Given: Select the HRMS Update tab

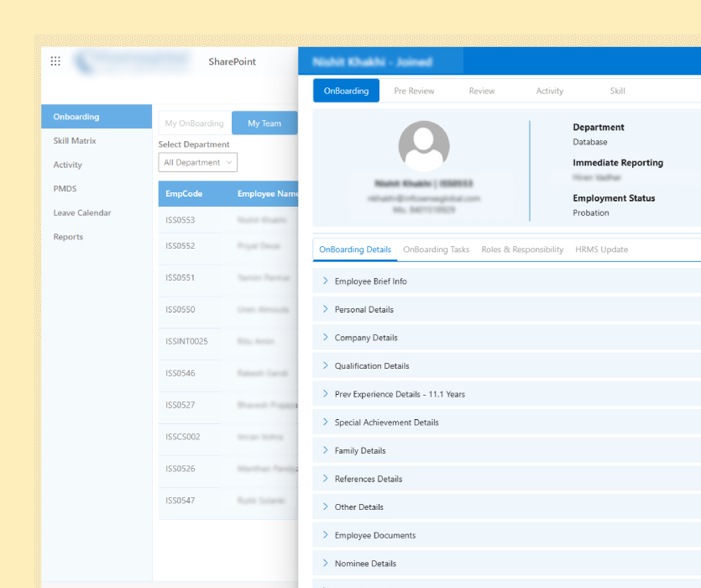Looking at the screenshot, I should click(x=601, y=249).
